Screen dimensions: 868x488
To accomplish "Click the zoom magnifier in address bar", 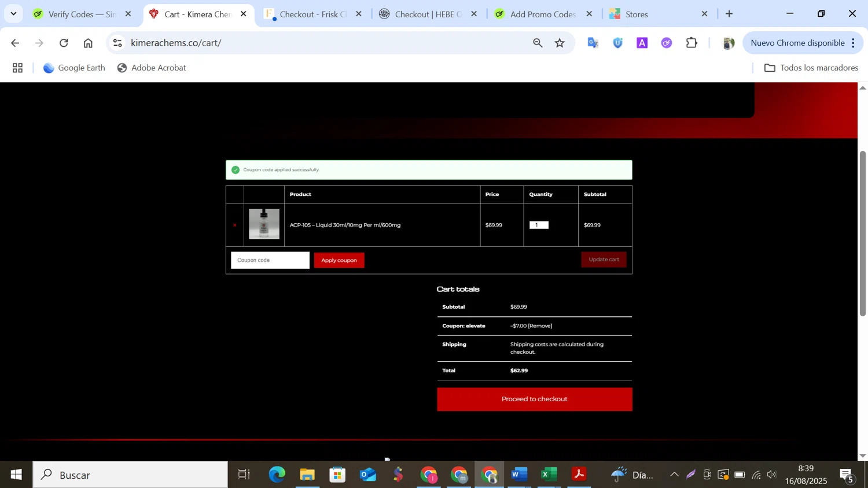I will [x=538, y=43].
